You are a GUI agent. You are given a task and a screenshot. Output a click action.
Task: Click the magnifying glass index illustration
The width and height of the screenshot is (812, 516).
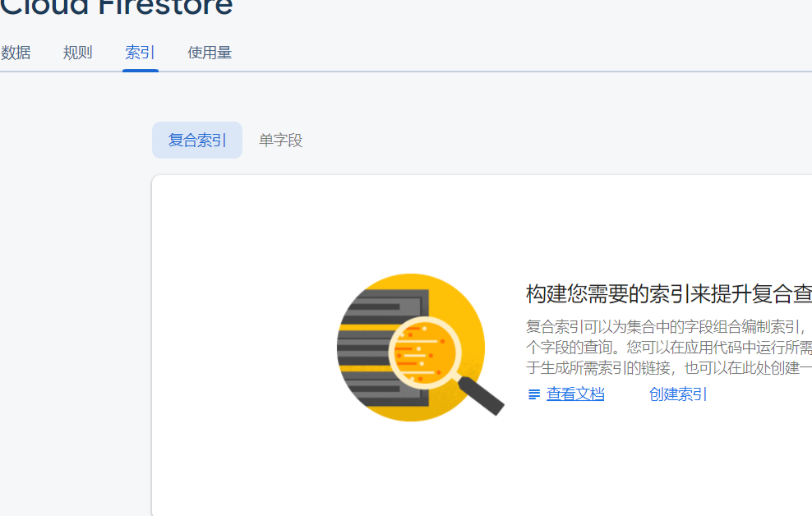(419, 347)
